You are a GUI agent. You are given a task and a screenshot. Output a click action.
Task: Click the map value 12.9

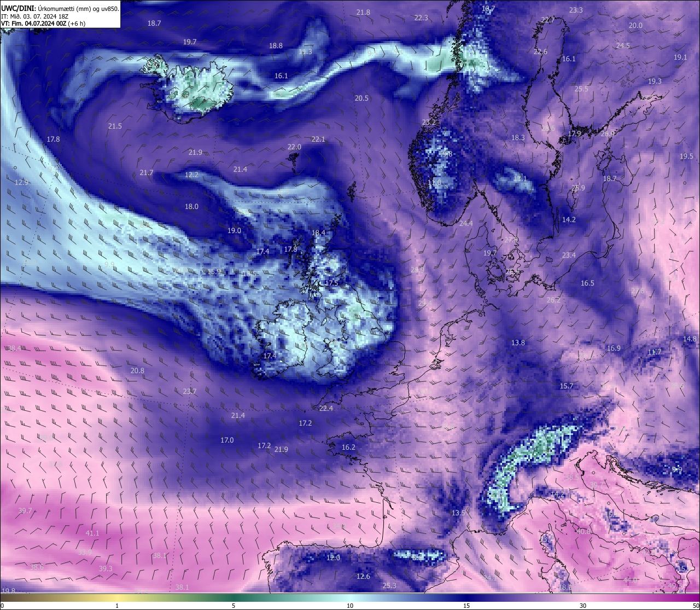tap(21, 182)
